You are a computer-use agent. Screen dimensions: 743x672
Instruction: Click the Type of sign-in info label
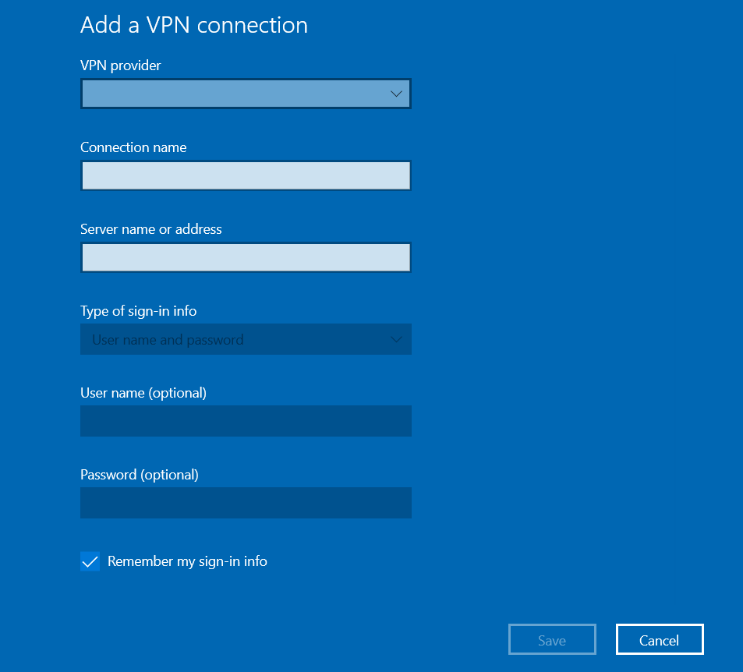pyautogui.click(x=138, y=311)
